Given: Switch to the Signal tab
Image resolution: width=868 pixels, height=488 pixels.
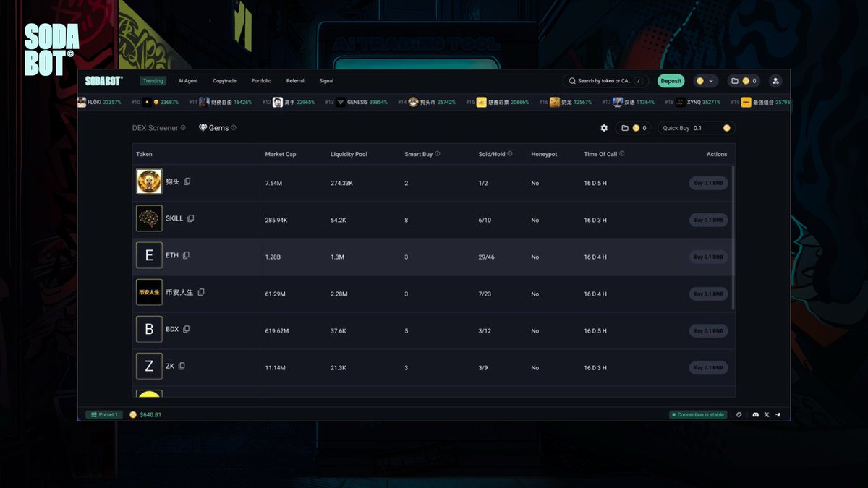Looking at the screenshot, I should click(326, 81).
